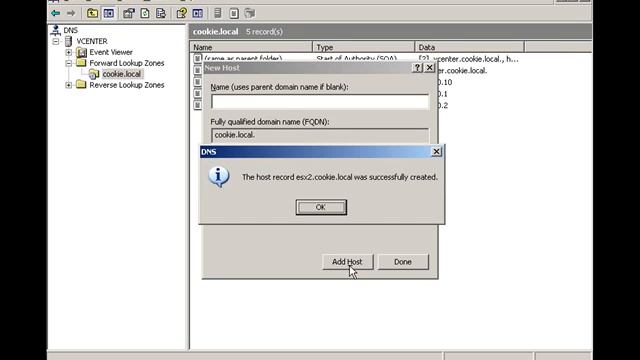Click the Start of Authority (SOA) type cell
Screen dimensions: 640x360
point(357,59)
